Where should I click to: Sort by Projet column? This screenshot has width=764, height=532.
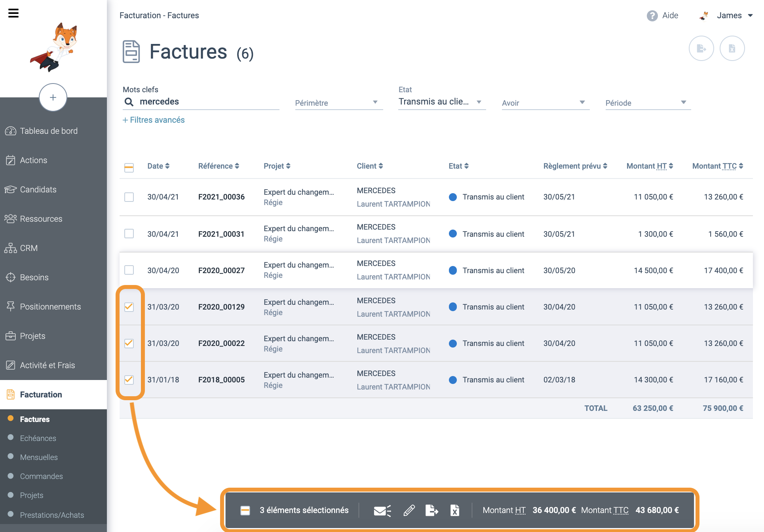(277, 166)
